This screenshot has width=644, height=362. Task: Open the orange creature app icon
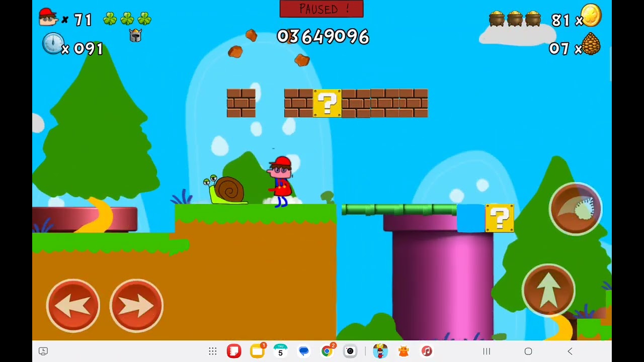pyautogui.click(x=404, y=351)
